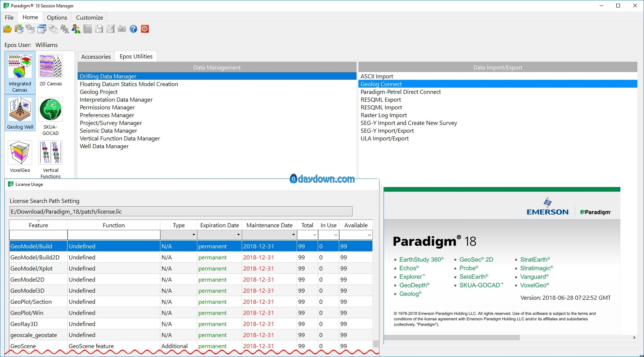Click the Function filter input field

tap(114, 235)
